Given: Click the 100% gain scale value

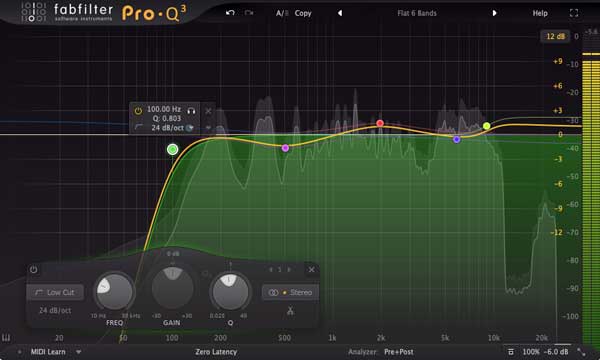Looking at the screenshot, I should pyautogui.click(x=530, y=352).
